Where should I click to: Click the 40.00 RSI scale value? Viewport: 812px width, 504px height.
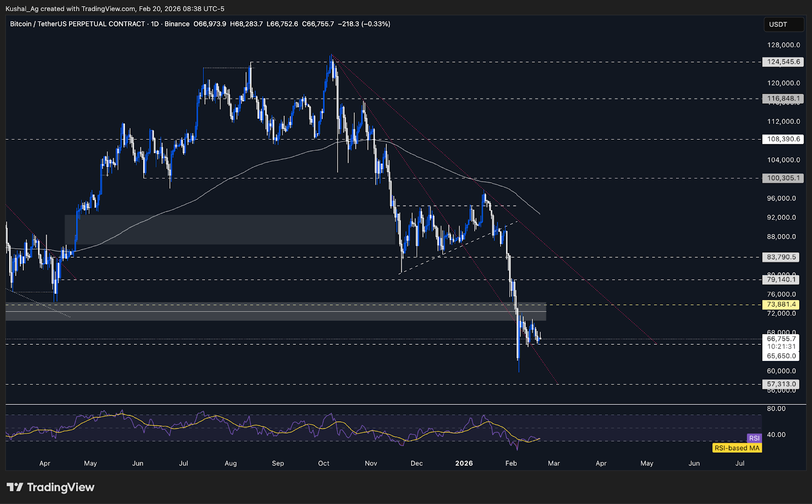(x=776, y=434)
